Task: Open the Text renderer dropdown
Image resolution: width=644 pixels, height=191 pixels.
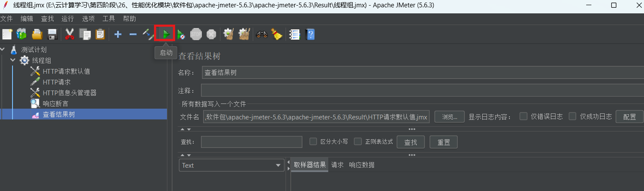Action: (x=232, y=165)
